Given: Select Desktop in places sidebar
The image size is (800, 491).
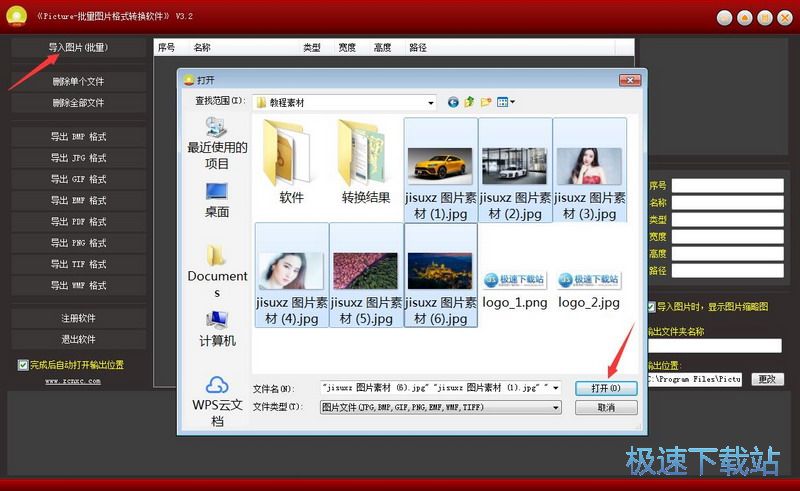Looking at the screenshot, I should pos(217,199).
